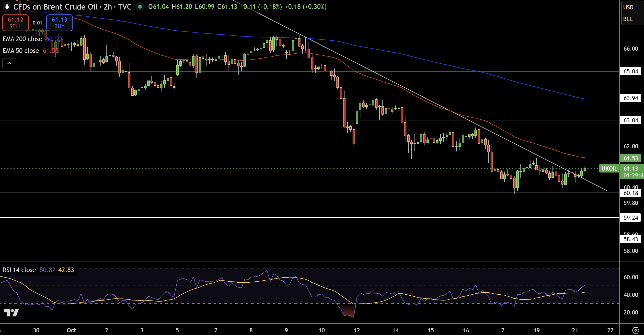Select the EMA 50 close legend

pos(21,51)
